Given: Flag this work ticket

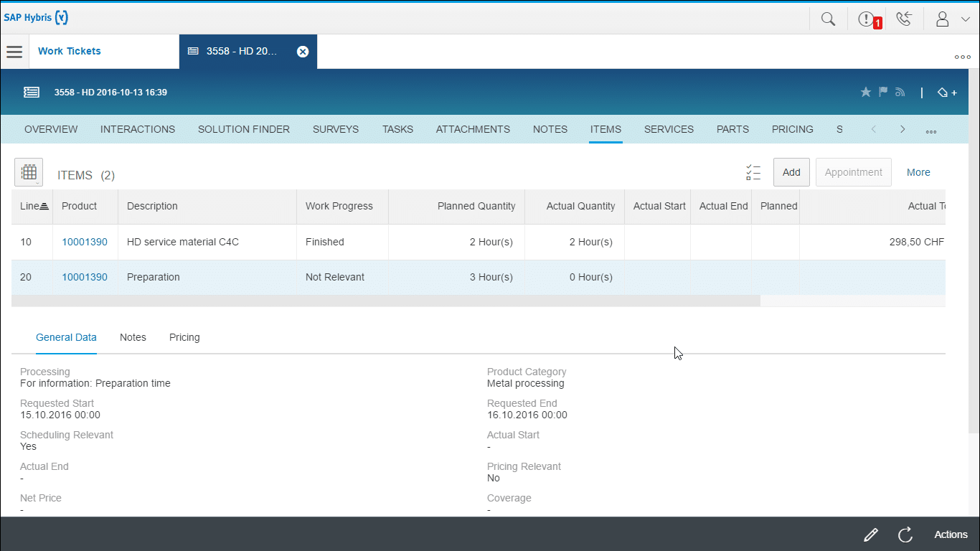Looking at the screenshot, I should pyautogui.click(x=883, y=92).
